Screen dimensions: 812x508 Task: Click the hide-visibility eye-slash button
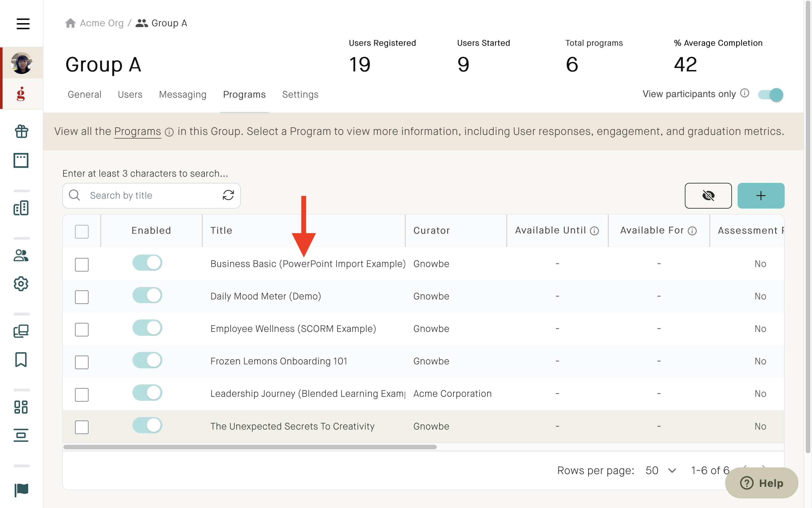pos(708,196)
